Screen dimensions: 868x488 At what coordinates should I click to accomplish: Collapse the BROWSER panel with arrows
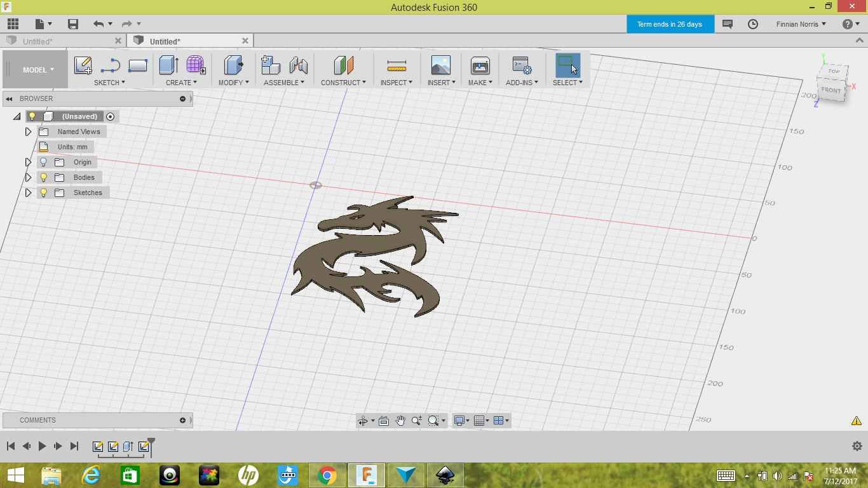click(x=10, y=98)
